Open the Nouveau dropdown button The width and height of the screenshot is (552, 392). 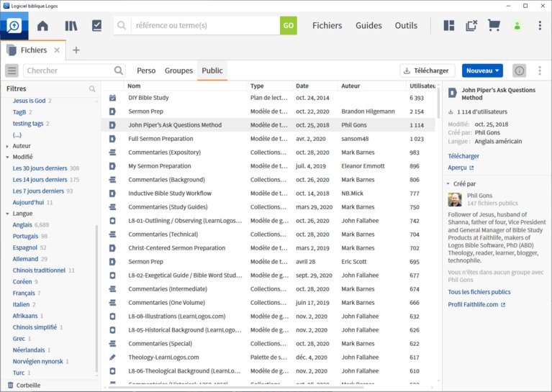click(x=482, y=70)
